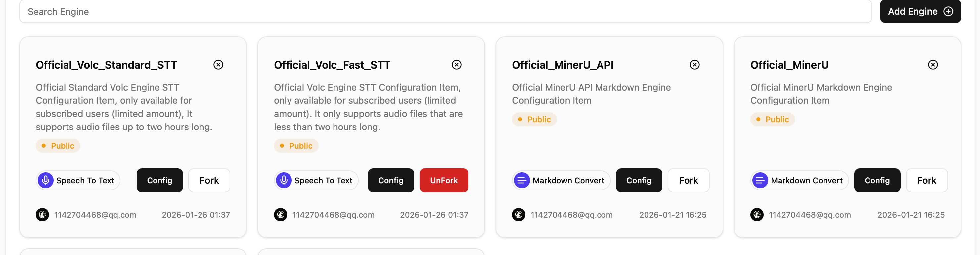Fork the Official_Volc_Standard_STT engine

[209, 180]
